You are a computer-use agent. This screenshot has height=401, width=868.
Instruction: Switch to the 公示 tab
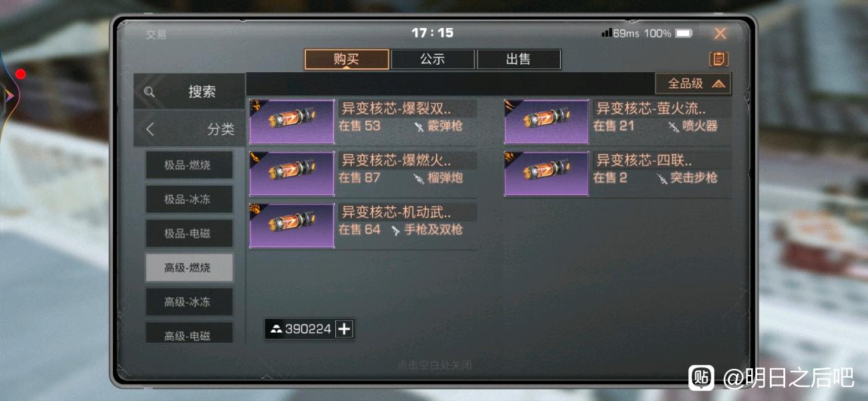[x=433, y=59]
